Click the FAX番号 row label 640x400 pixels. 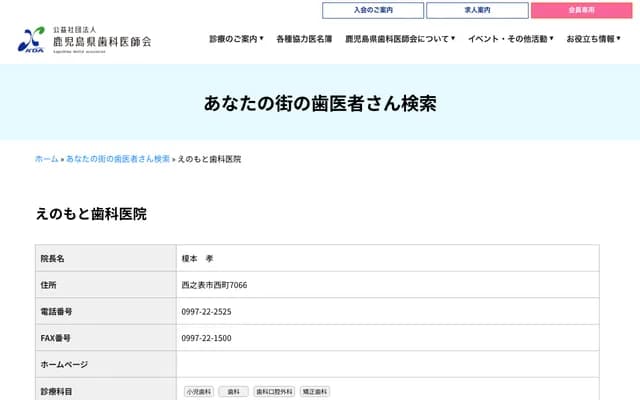pos(55,338)
